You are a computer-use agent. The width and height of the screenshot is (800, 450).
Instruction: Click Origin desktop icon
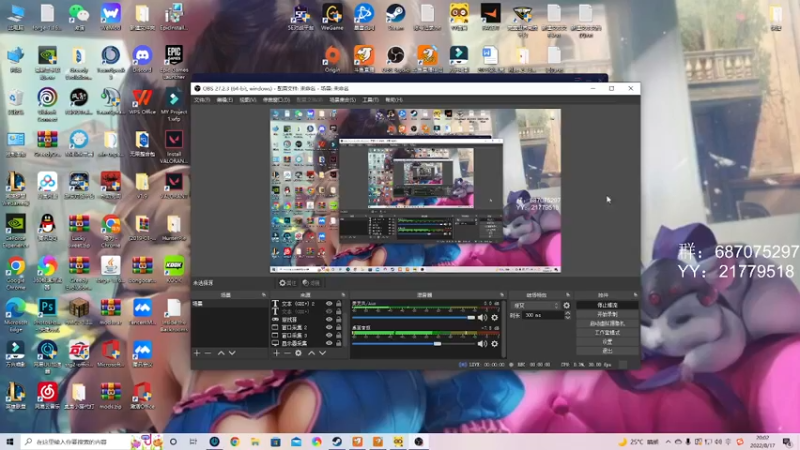pyautogui.click(x=332, y=59)
